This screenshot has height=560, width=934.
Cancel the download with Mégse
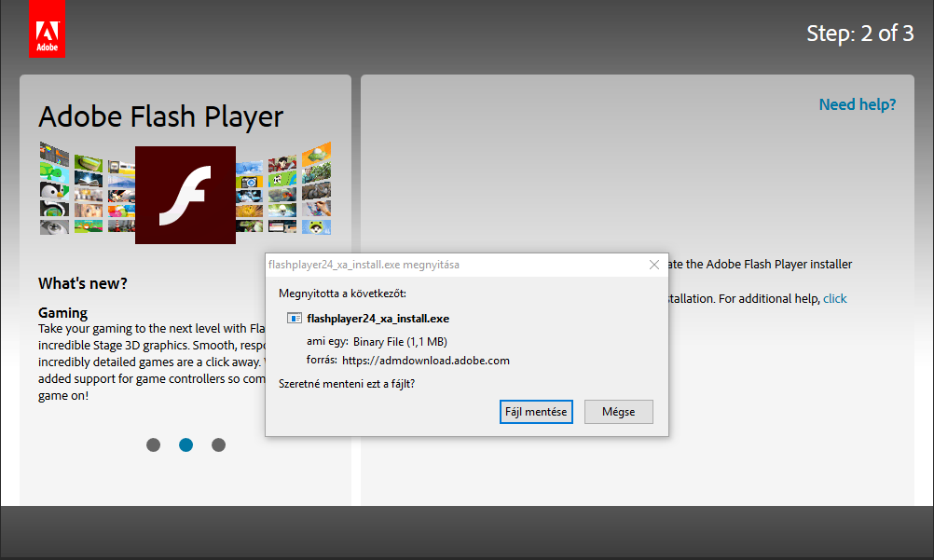(x=618, y=412)
